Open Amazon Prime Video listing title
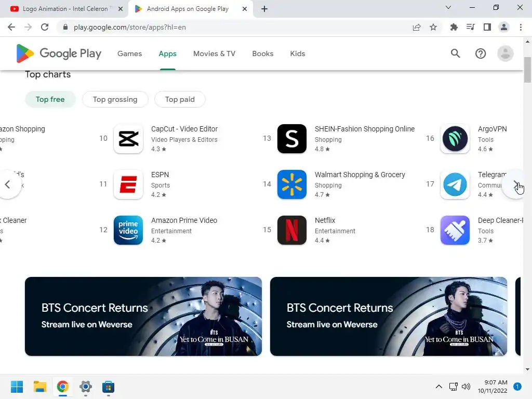This screenshot has width=532, height=399. pos(184,220)
